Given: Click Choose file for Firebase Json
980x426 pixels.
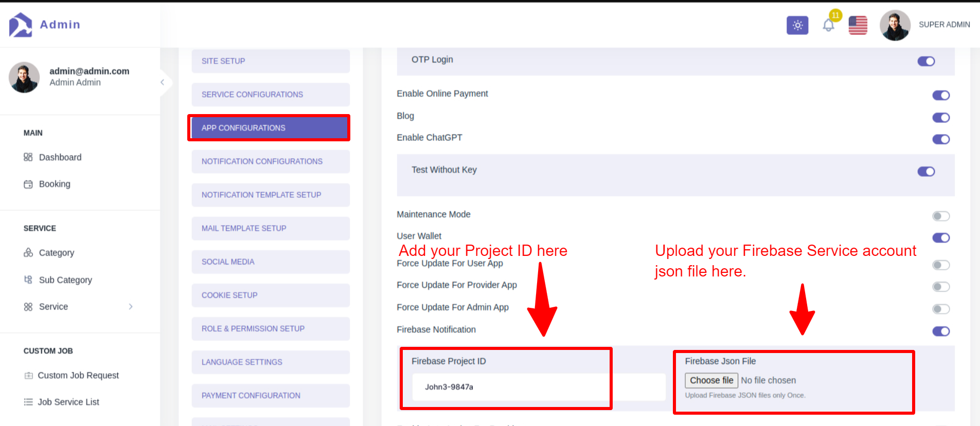Looking at the screenshot, I should (x=711, y=380).
